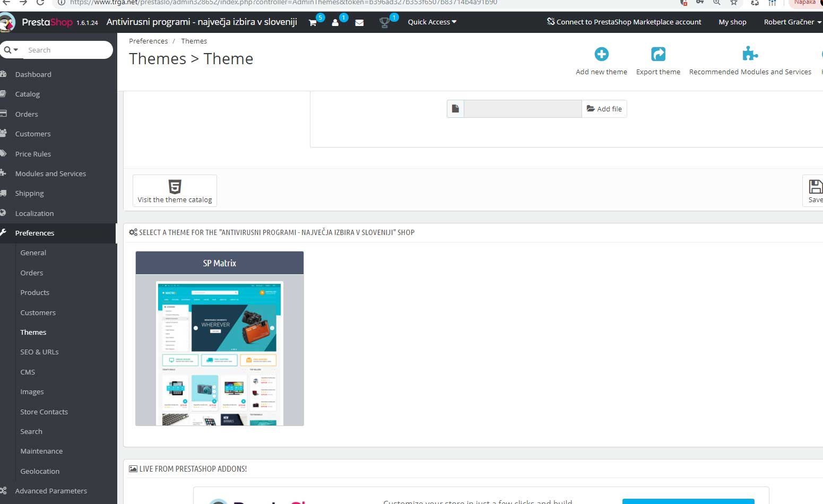The image size is (823, 504).
Task: Open the Geolocation submenu item
Action: coord(40,471)
